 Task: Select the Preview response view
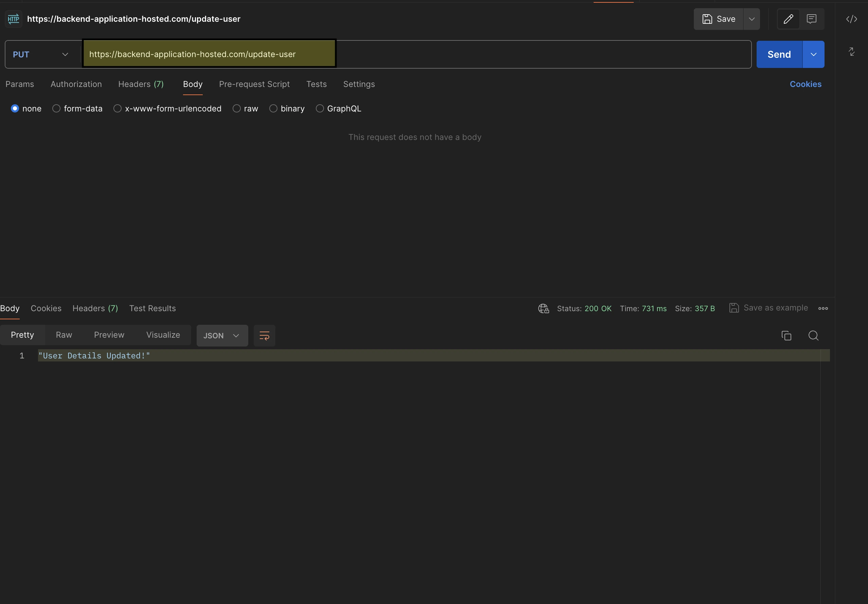(109, 335)
